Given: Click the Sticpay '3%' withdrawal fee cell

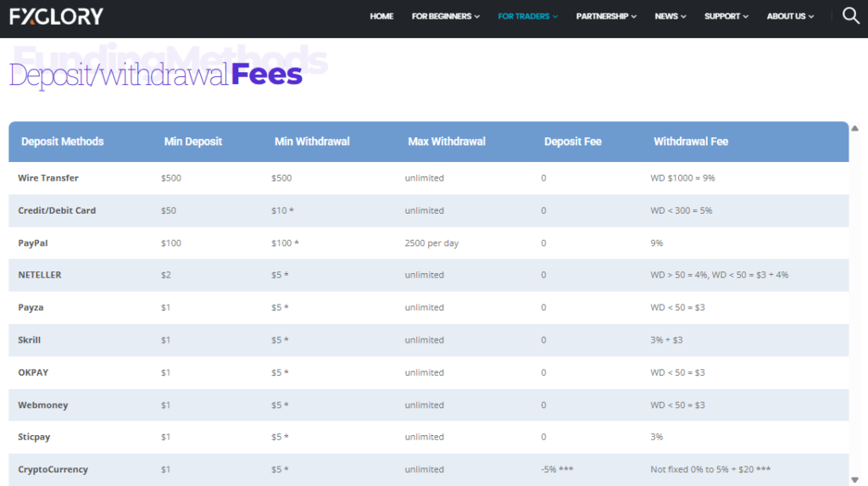Looking at the screenshot, I should (657, 438).
